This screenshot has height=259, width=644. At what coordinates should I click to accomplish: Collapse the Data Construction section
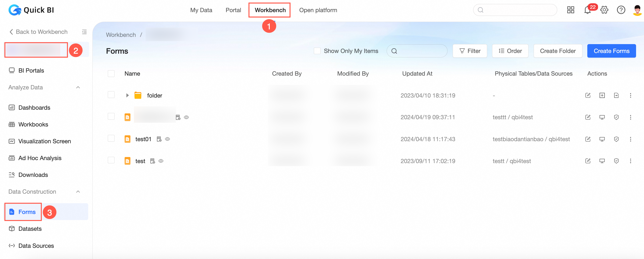point(78,192)
